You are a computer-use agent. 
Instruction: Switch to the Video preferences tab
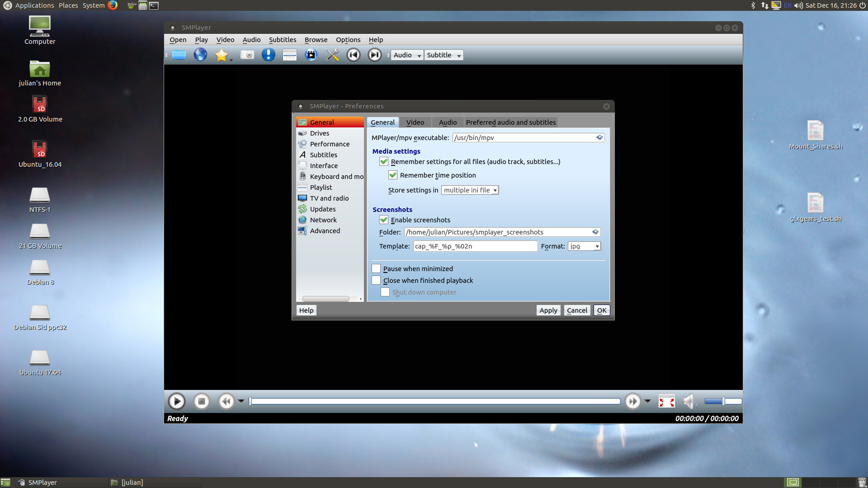pos(415,122)
